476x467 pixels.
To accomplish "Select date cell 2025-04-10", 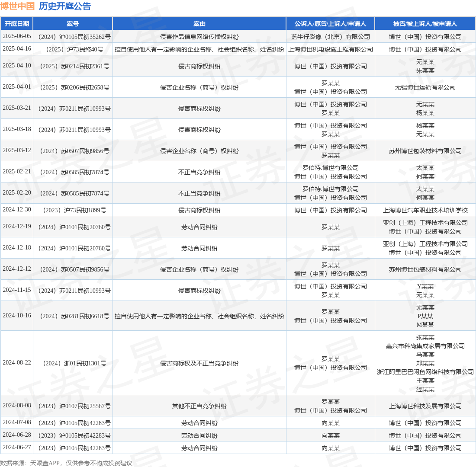I will click(17, 66).
